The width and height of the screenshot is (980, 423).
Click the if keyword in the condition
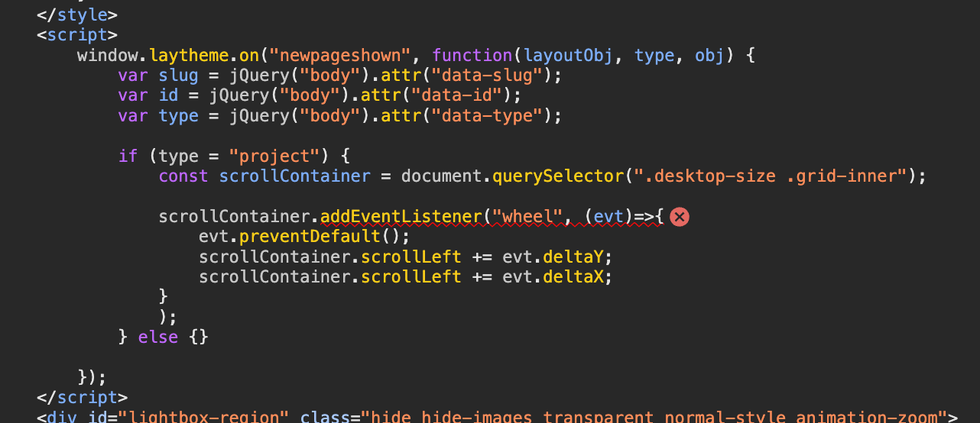(x=128, y=156)
